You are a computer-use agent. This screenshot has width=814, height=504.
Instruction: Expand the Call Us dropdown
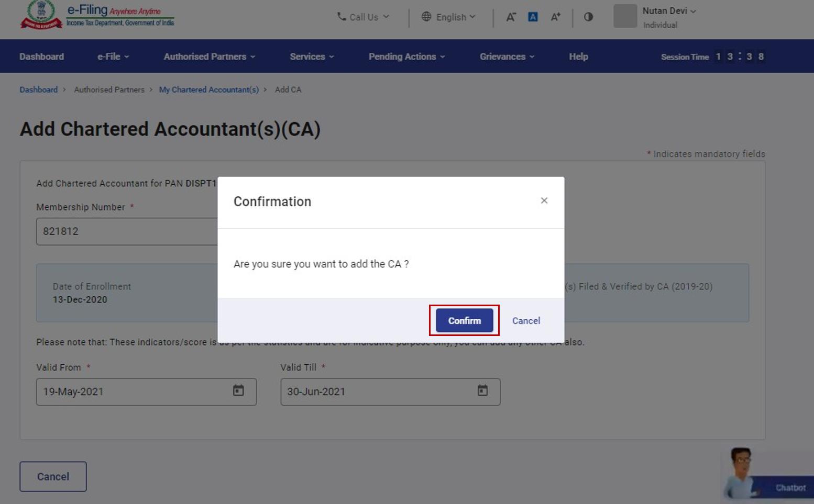pyautogui.click(x=364, y=17)
